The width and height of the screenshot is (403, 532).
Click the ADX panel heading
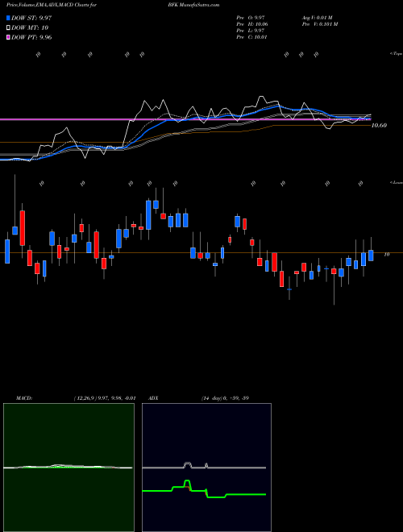tap(154, 398)
